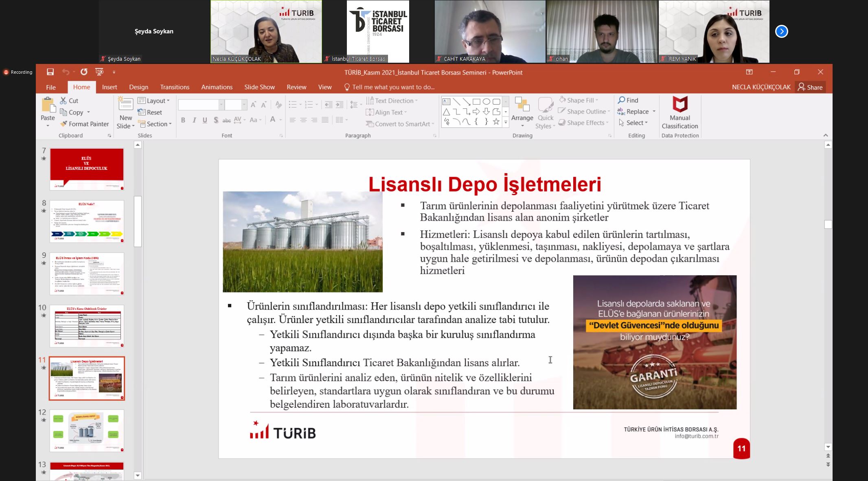Click Tell me what you want to do

[x=389, y=87]
